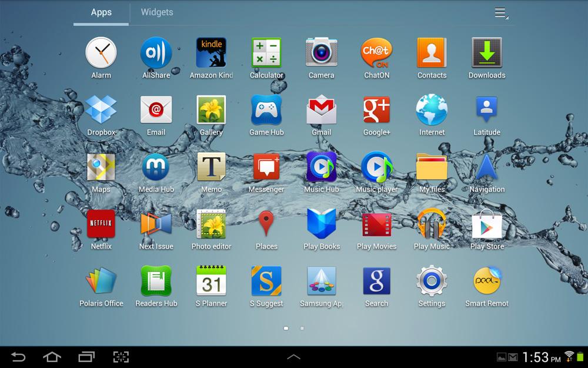Take a screenshot with the capture button
Screen dimensions: 588x368
pos(121,357)
